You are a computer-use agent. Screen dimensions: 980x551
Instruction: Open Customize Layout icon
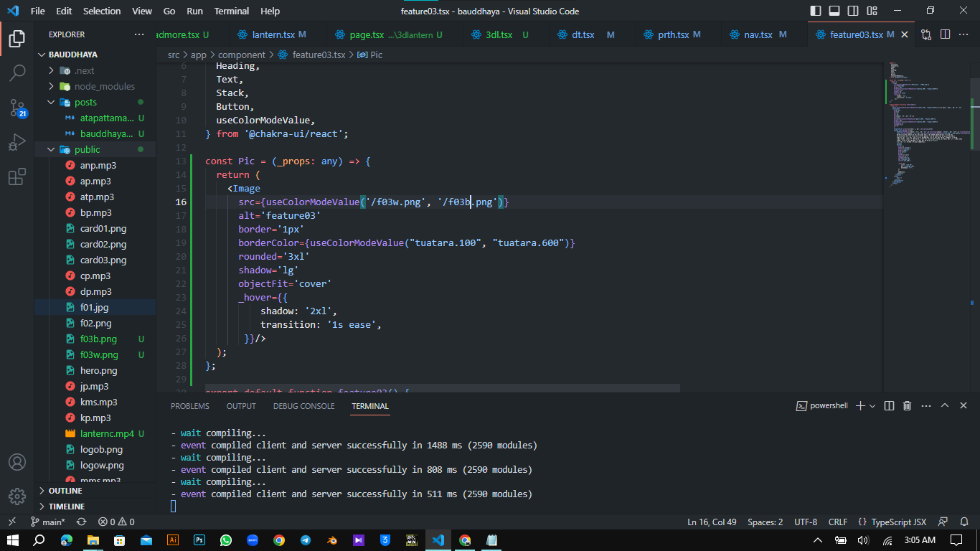pyautogui.click(x=872, y=11)
